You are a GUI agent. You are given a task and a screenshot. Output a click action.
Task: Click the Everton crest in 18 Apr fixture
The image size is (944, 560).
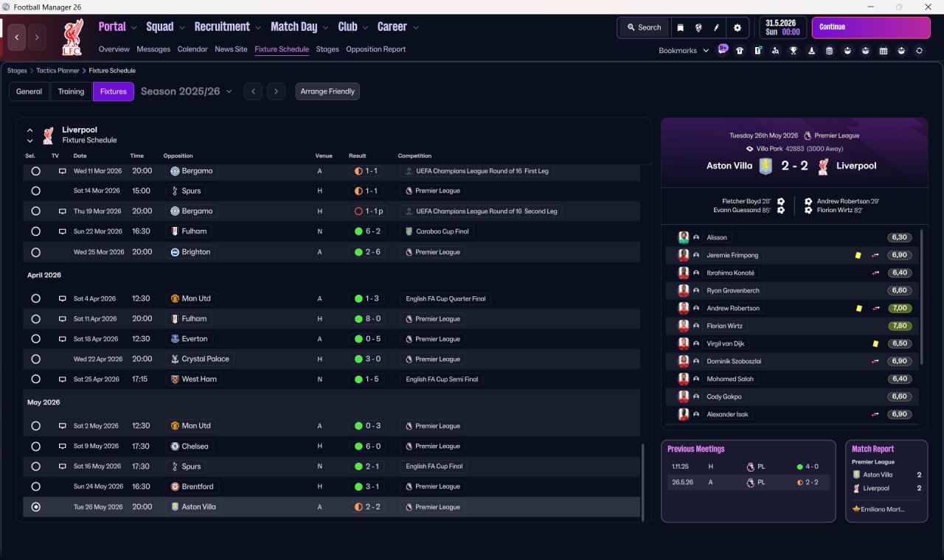175,339
